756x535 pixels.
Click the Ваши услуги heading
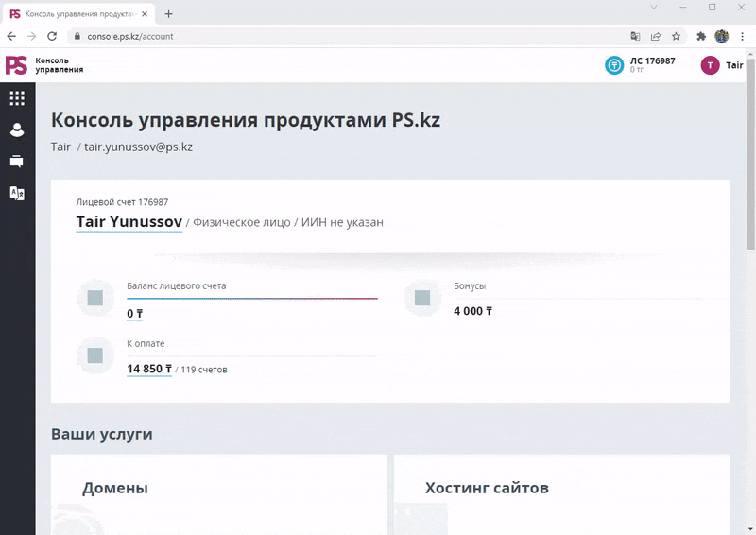102,434
